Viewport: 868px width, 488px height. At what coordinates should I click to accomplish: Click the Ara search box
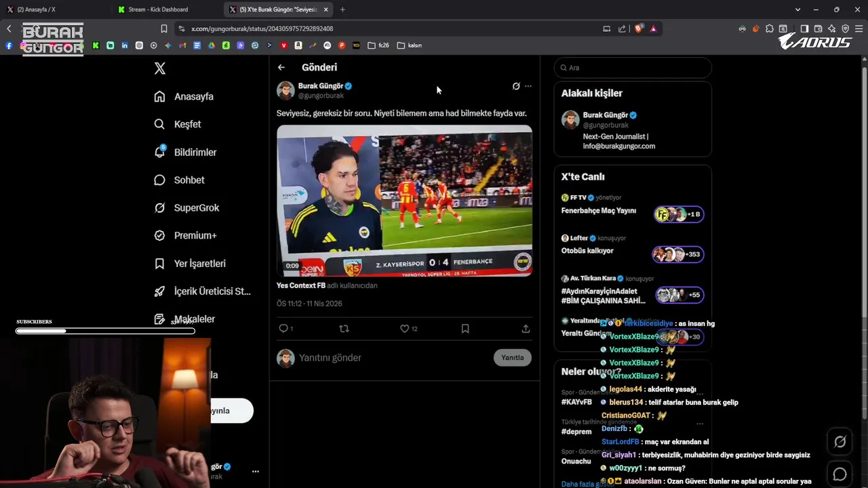[633, 68]
